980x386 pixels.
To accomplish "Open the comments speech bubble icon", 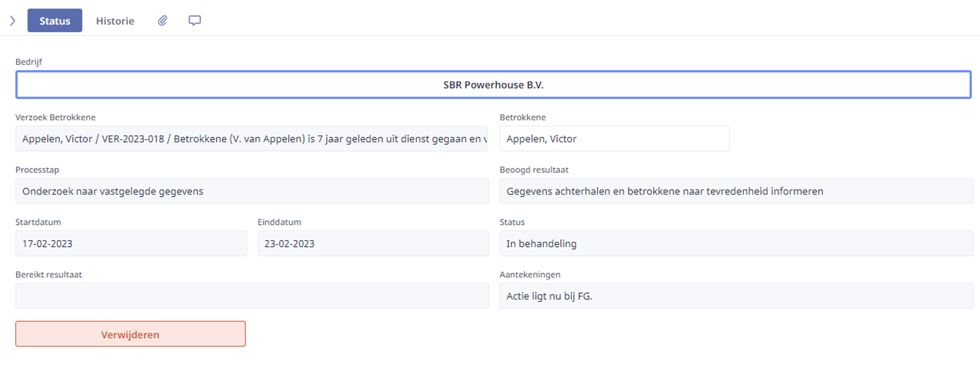I will click(195, 21).
